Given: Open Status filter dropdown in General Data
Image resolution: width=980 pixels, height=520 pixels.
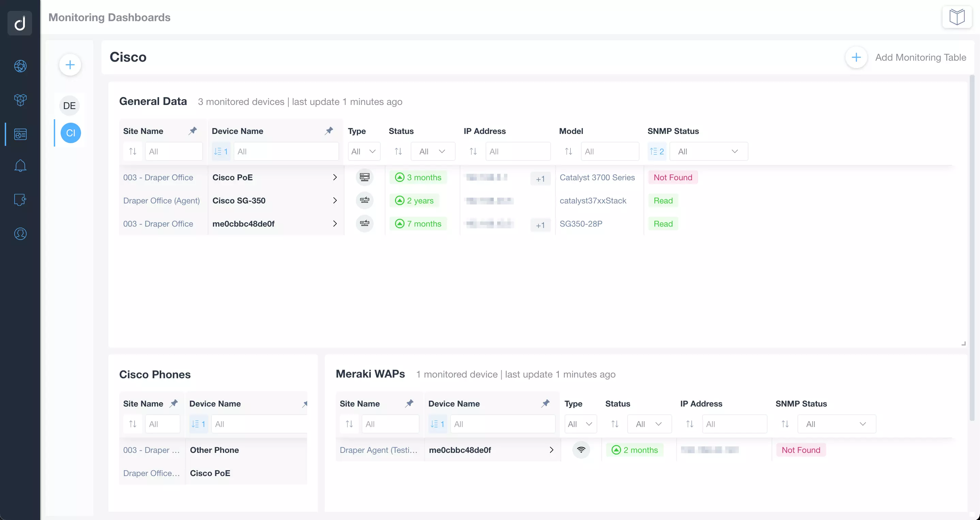Looking at the screenshot, I should click(433, 152).
